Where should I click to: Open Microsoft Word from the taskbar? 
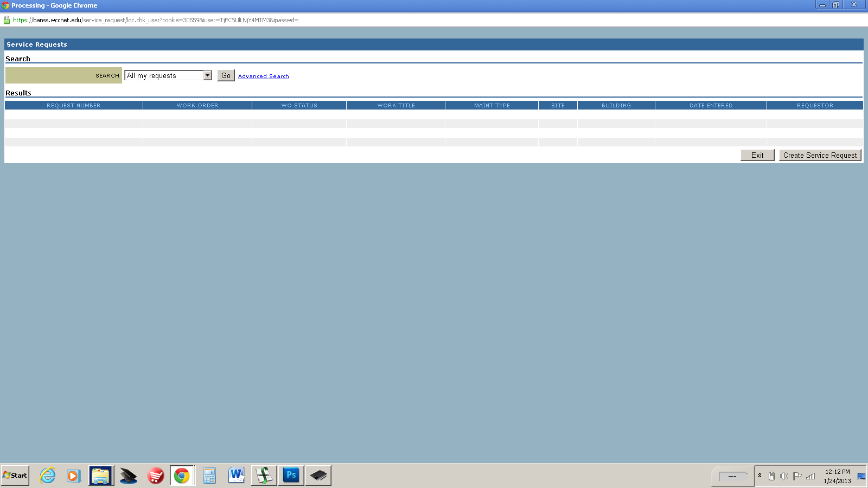pos(237,476)
